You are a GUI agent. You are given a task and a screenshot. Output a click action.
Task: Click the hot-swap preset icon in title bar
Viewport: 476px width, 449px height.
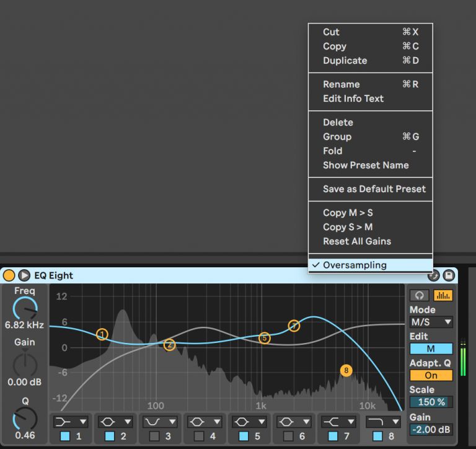tap(433, 275)
